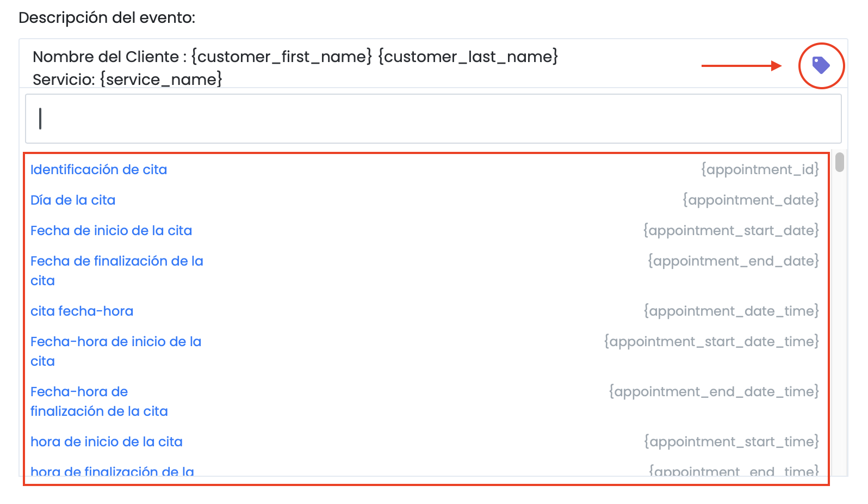
Task: Select 'Identificación de cita' shortcode
Action: pos(98,170)
